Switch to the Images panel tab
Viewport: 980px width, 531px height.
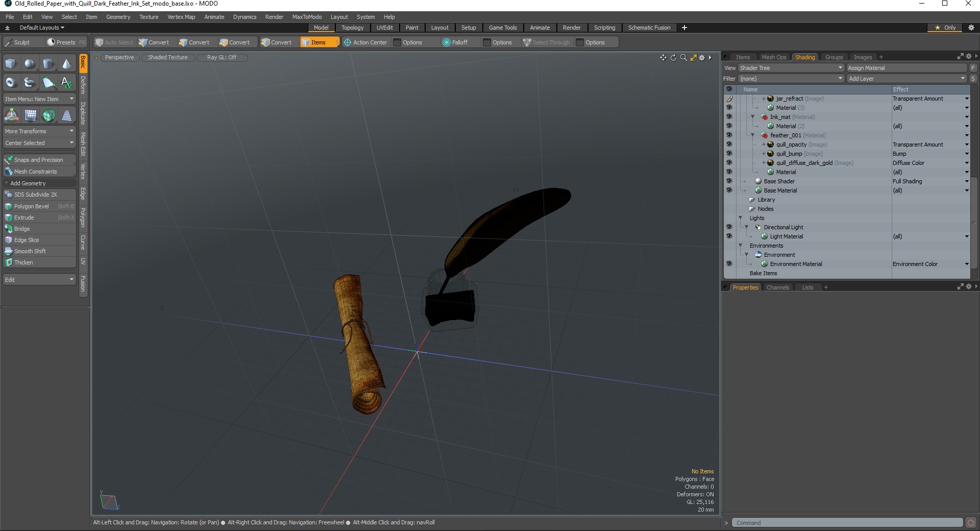point(863,57)
